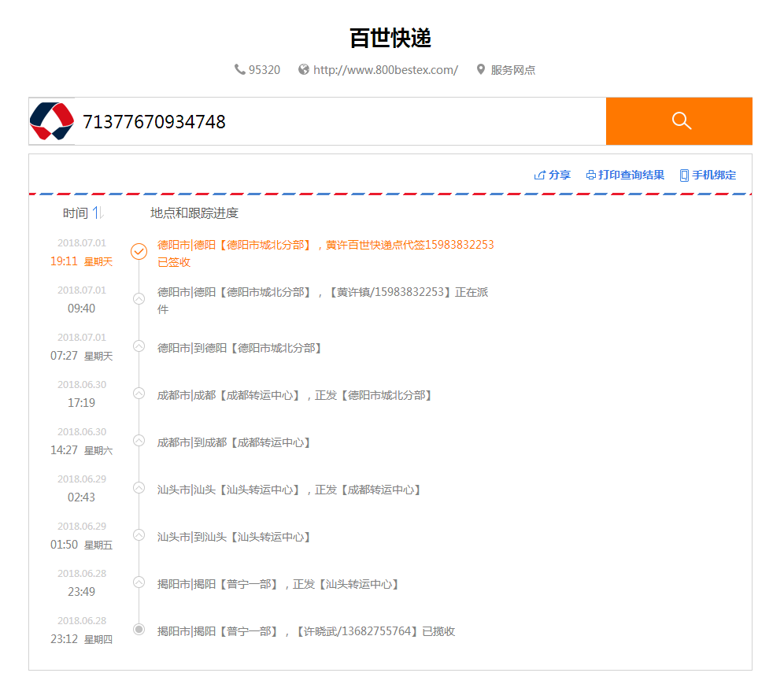The image size is (784, 684).
Task: Click the 汕头市|到汕头 arrival entry
Action: [x=234, y=537]
